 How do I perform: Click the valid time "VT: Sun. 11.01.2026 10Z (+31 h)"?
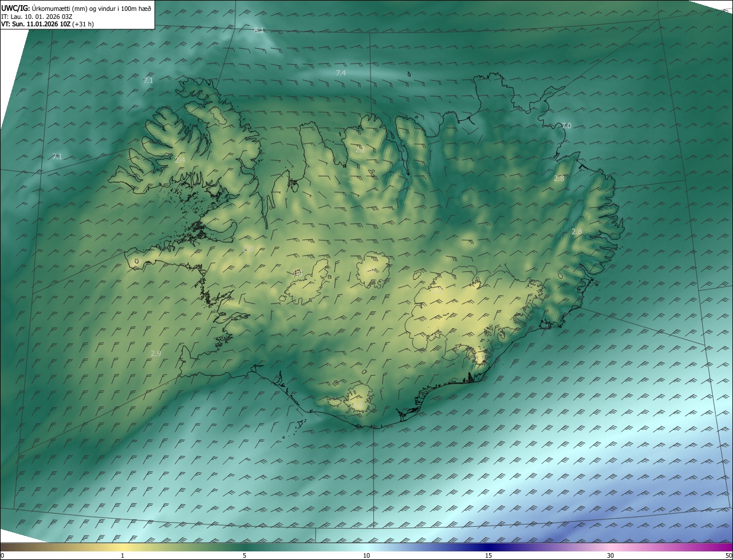[48, 24]
